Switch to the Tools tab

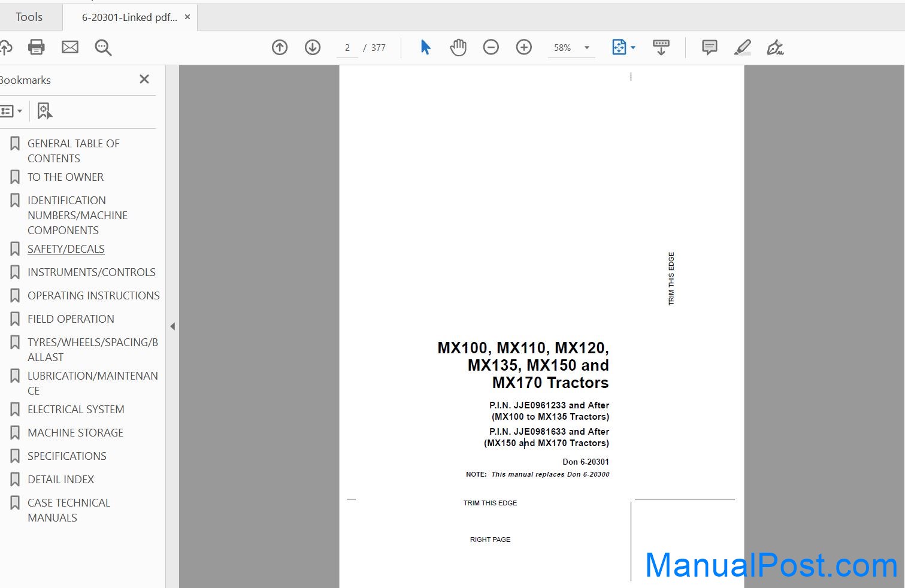click(x=29, y=17)
